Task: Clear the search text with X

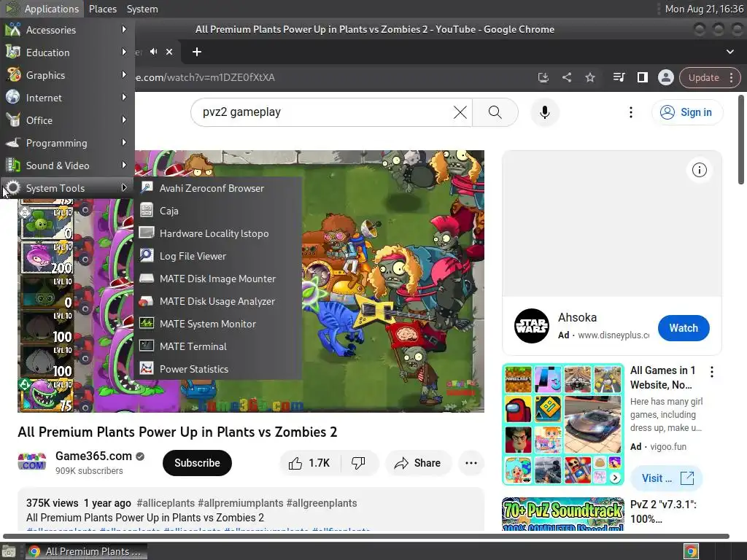Action: tap(460, 112)
